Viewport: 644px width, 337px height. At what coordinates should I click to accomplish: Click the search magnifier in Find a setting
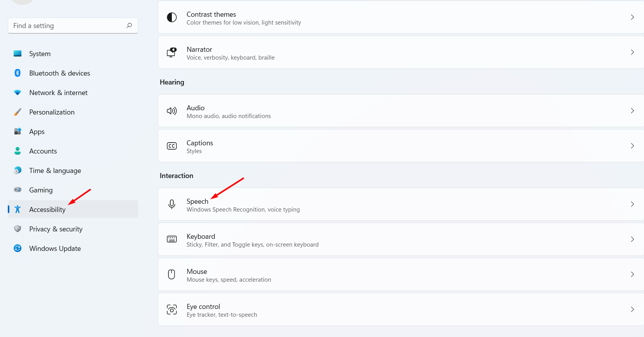[129, 25]
